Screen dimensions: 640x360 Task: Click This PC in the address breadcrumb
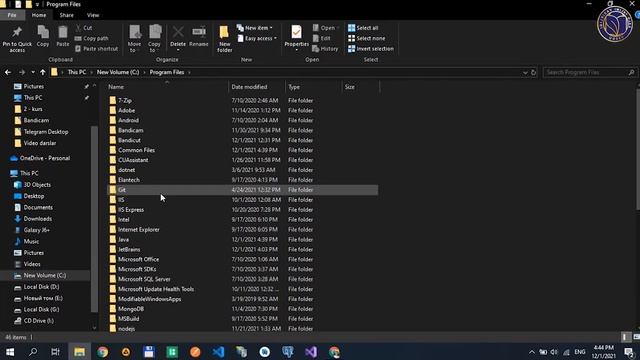(77, 72)
